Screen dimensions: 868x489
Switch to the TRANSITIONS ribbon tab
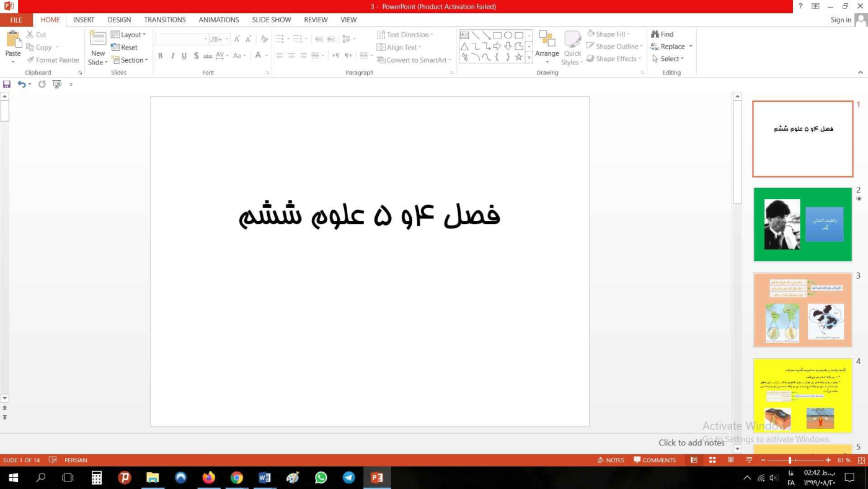click(x=164, y=20)
